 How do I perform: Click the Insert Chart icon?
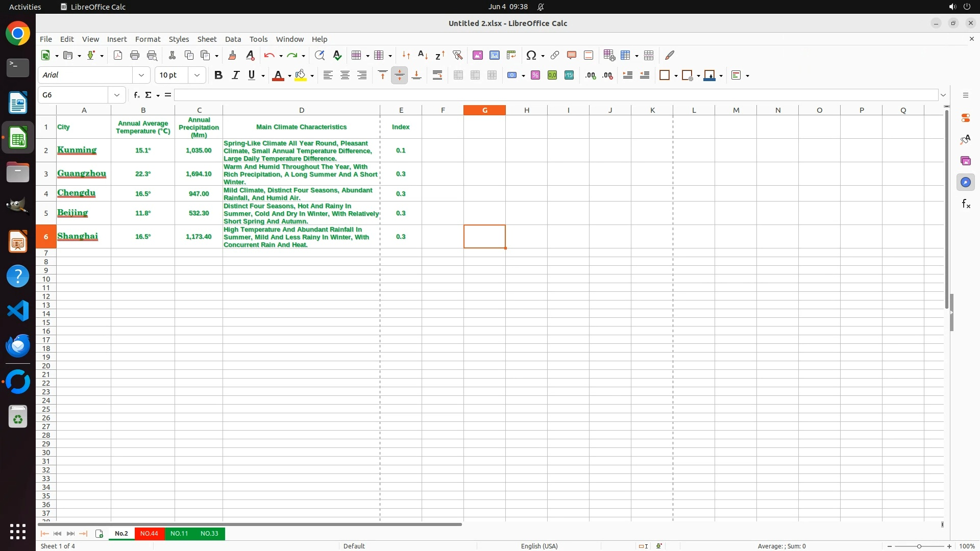(x=494, y=55)
